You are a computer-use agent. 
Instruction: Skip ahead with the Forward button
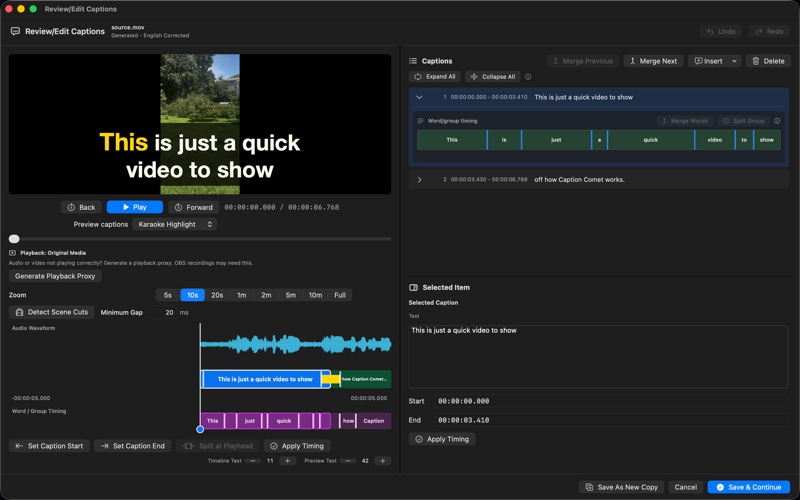point(193,207)
